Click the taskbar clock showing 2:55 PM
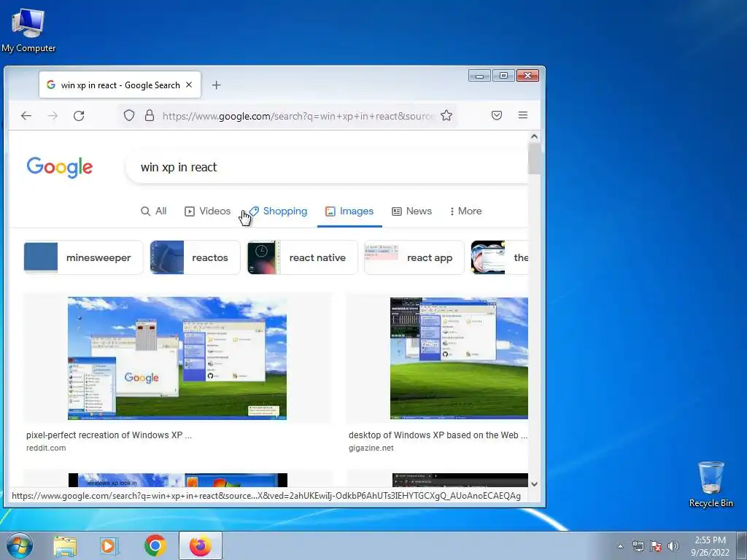Screen dimensions: 747x560 tap(711, 546)
